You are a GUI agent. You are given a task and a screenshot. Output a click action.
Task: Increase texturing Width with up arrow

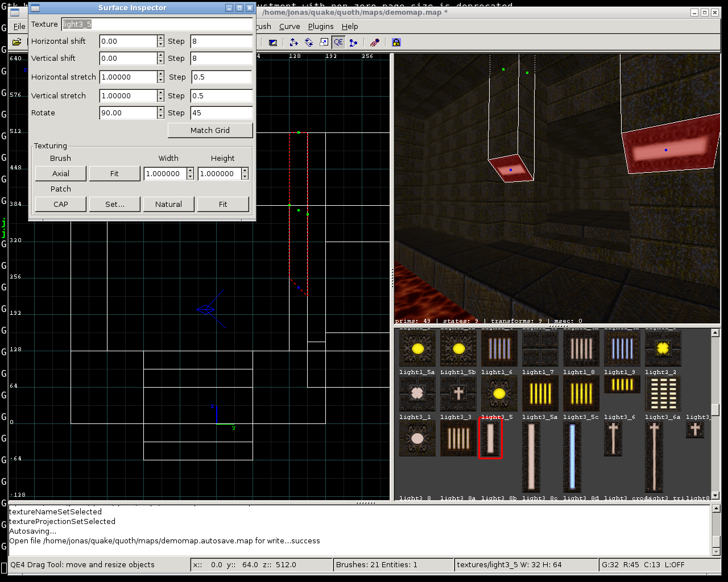coord(190,171)
